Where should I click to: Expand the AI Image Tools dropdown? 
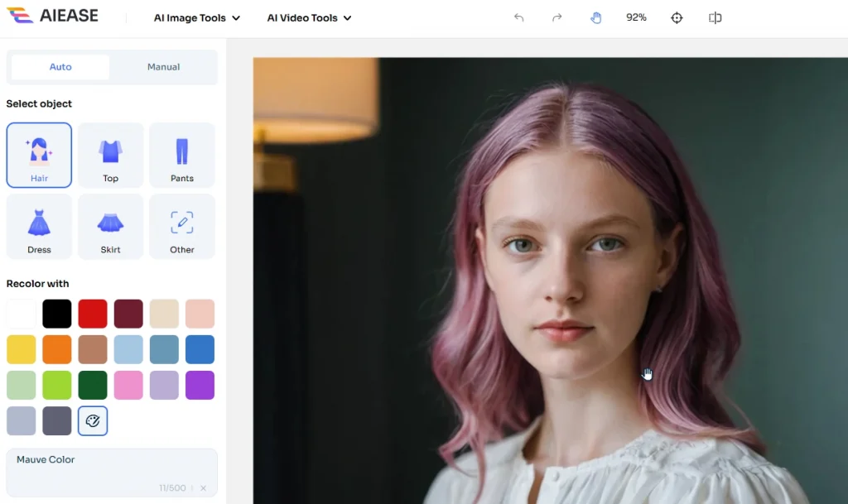[197, 17]
